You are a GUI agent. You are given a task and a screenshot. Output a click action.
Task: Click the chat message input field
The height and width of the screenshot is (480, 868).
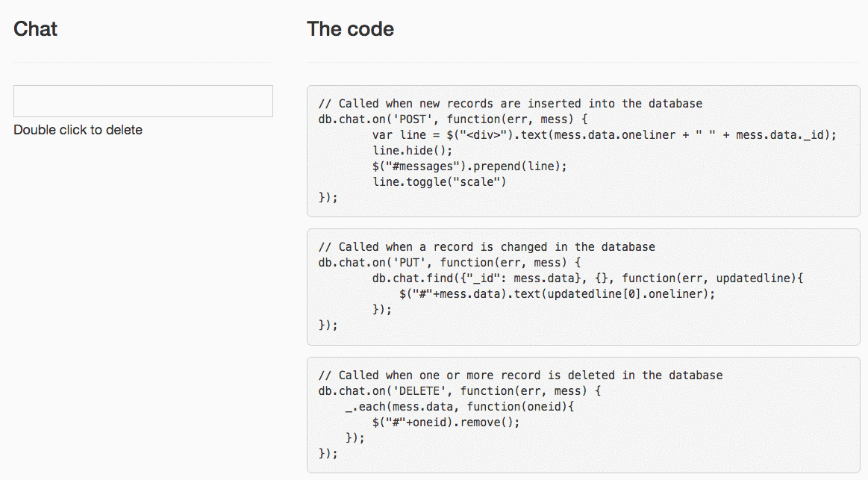(x=143, y=101)
